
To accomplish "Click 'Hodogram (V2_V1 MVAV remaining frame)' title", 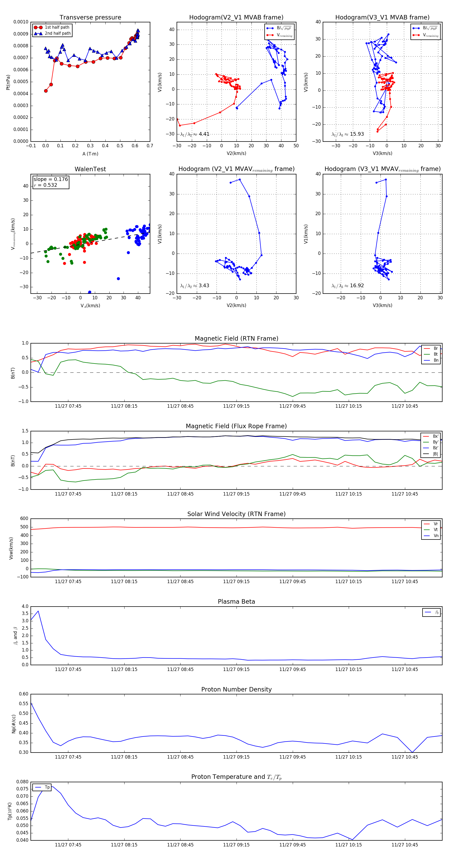I will [236, 169].
